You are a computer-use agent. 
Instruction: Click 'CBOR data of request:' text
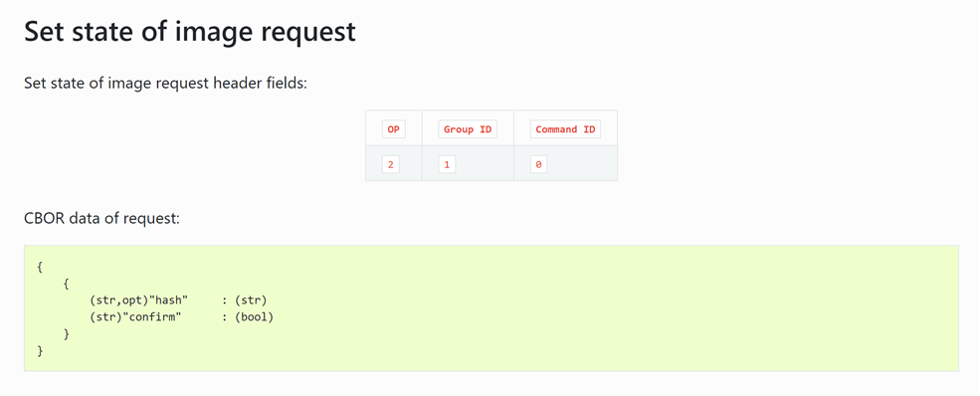(101, 219)
